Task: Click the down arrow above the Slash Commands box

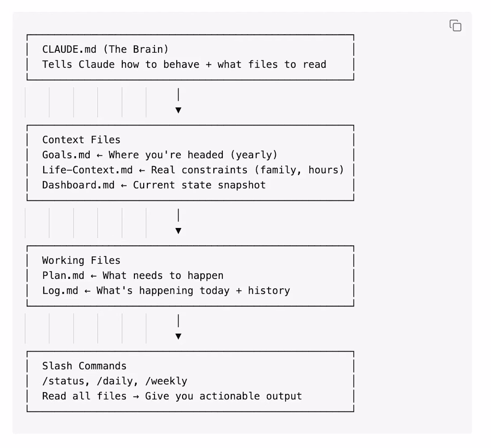Action: [x=178, y=336]
